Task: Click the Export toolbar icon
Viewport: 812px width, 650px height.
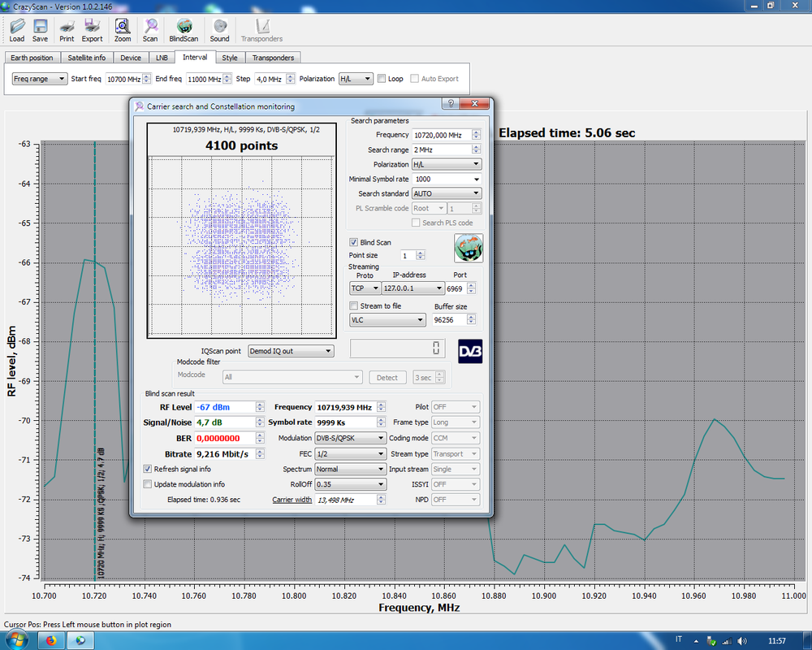Action: tap(93, 30)
